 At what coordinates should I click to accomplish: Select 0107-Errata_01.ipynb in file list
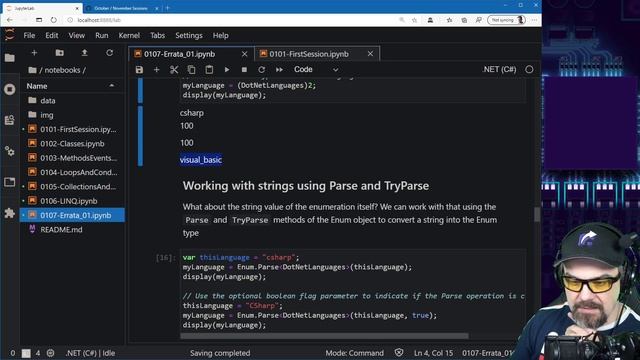point(72,215)
